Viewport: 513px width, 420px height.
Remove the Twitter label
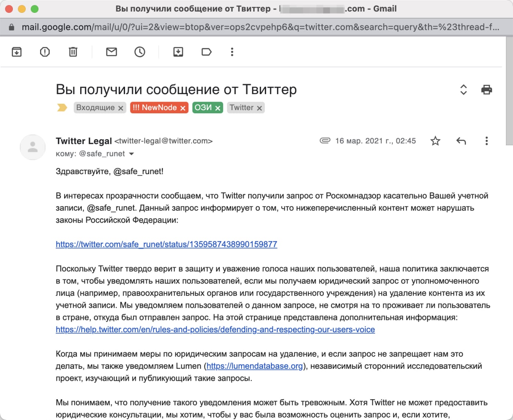(x=259, y=108)
